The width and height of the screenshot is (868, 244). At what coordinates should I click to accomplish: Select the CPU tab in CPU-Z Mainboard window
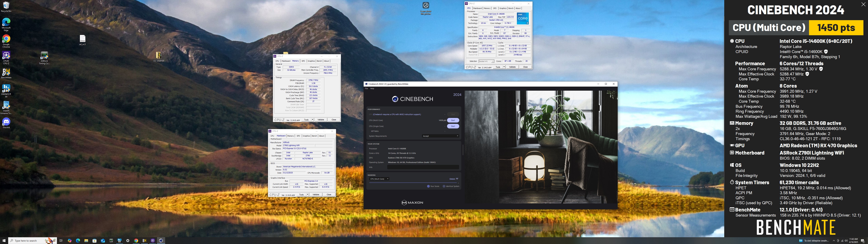pos(272,136)
